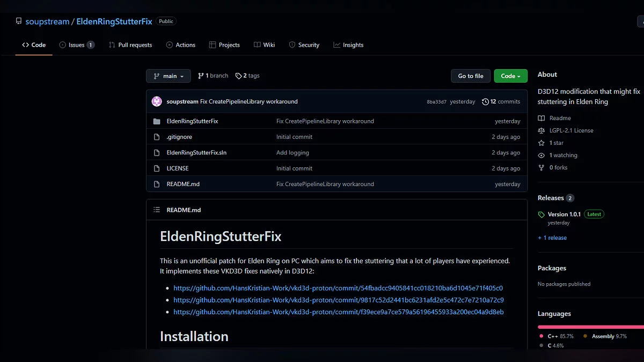Click the soupstream profile avatar thumbnail

pos(156,101)
